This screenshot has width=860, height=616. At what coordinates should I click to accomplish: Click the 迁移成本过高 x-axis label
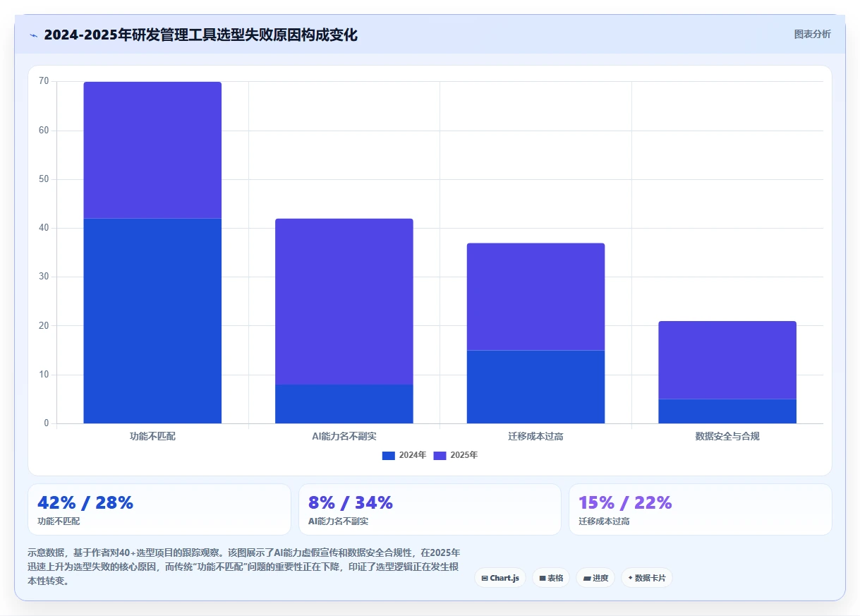[536, 436]
